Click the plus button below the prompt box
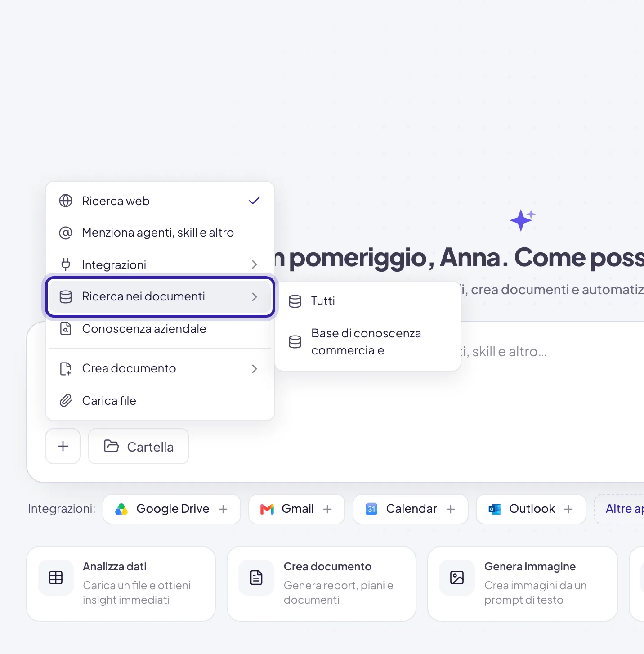The height and width of the screenshot is (654, 644). 63,446
